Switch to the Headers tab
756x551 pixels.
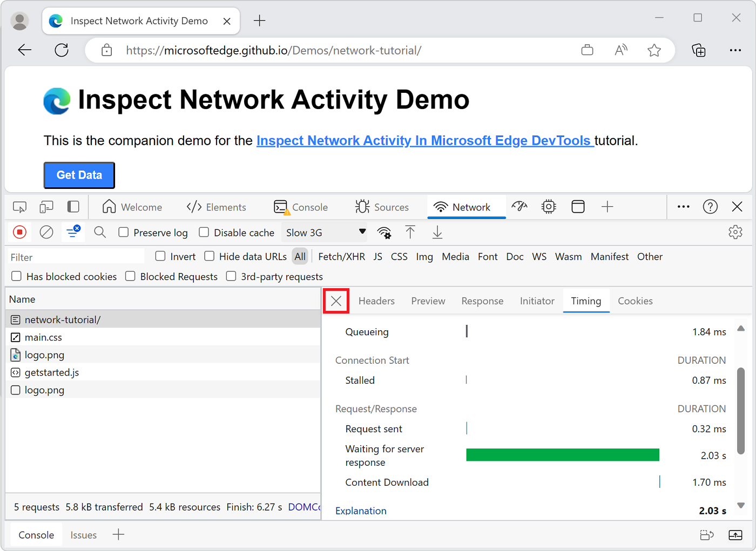376,301
